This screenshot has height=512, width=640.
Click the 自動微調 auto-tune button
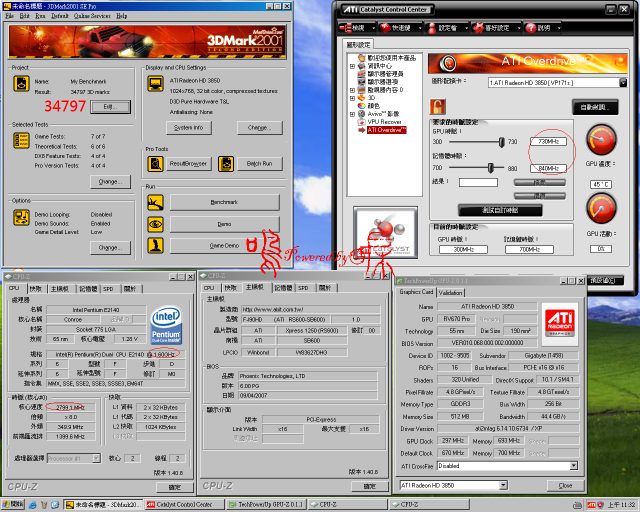[595, 107]
